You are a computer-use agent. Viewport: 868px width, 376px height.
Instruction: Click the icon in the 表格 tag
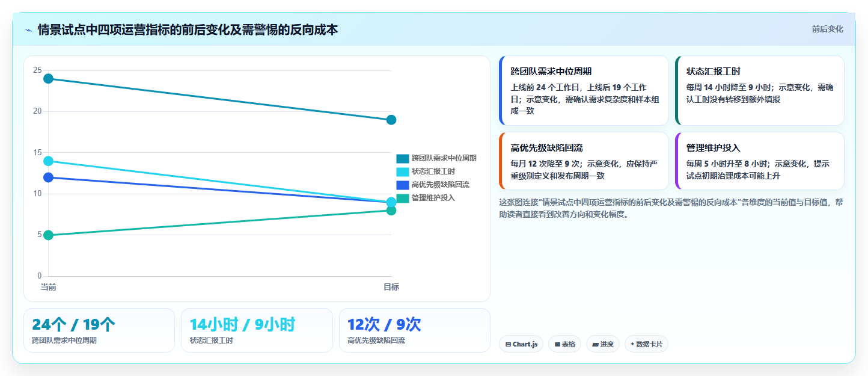click(x=557, y=345)
